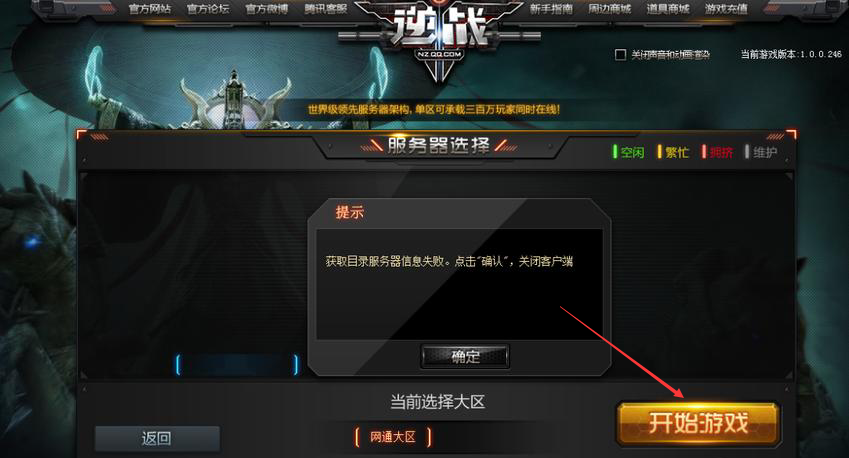
Task: Open 周边商城 menu link
Action: coord(610,9)
